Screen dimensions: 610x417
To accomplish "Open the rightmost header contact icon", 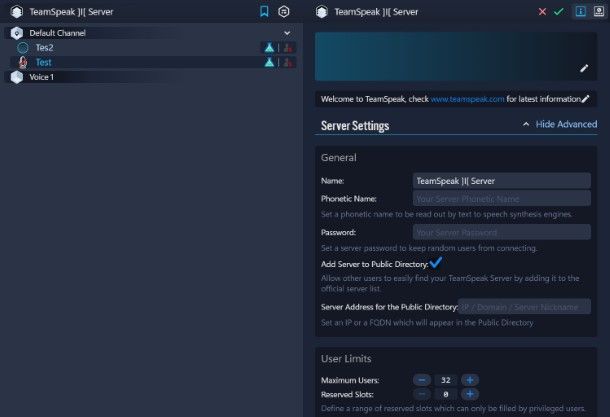I will click(599, 11).
